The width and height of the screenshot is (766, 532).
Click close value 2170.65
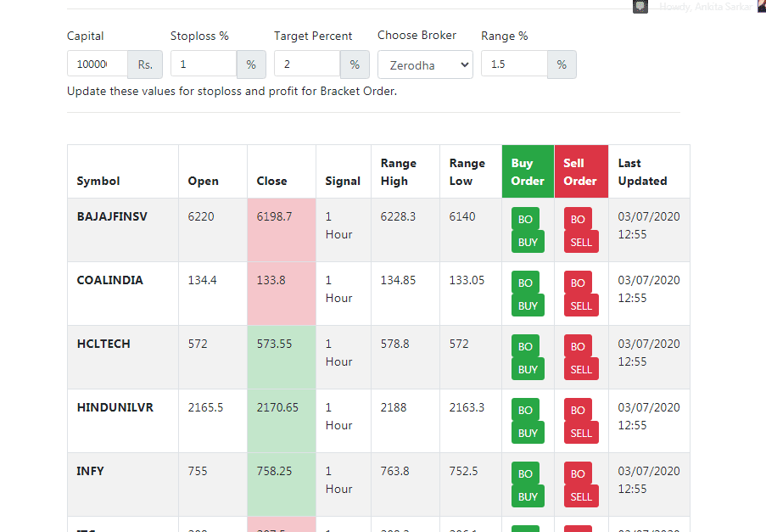pyautogui.click(x=277, y=407)
